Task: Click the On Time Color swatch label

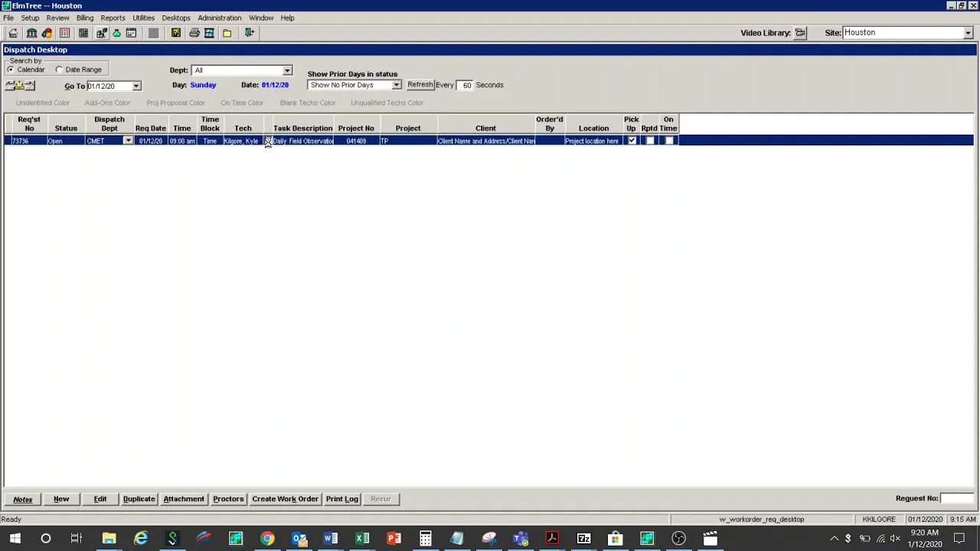Action: coord(242,103)
